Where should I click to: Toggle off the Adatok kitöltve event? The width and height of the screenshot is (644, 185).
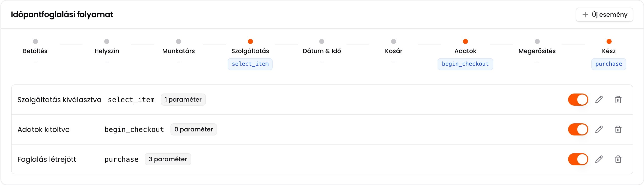(x=578, y=129)
